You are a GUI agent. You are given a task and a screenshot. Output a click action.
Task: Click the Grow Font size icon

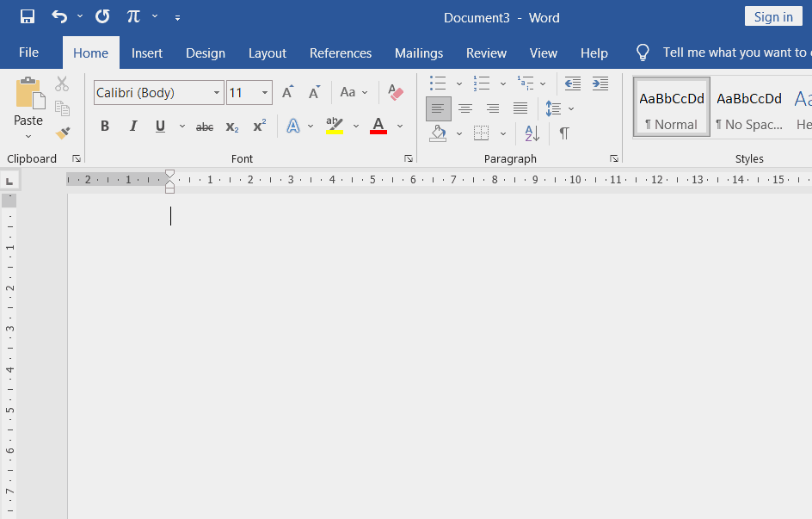click(x=288, y=92)
